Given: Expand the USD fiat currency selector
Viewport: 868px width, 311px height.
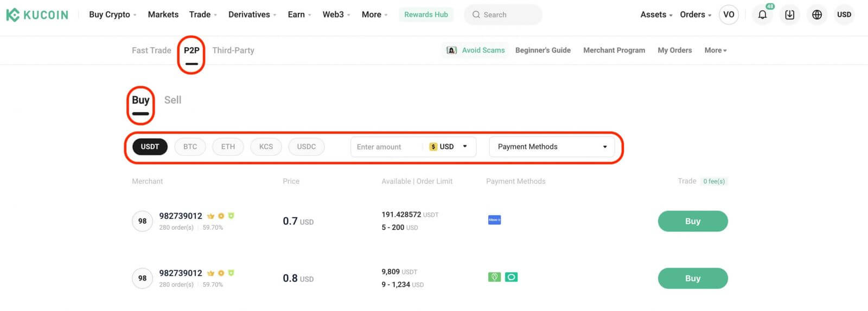Looking at the screenshot, I should click(x=449, y=147).
